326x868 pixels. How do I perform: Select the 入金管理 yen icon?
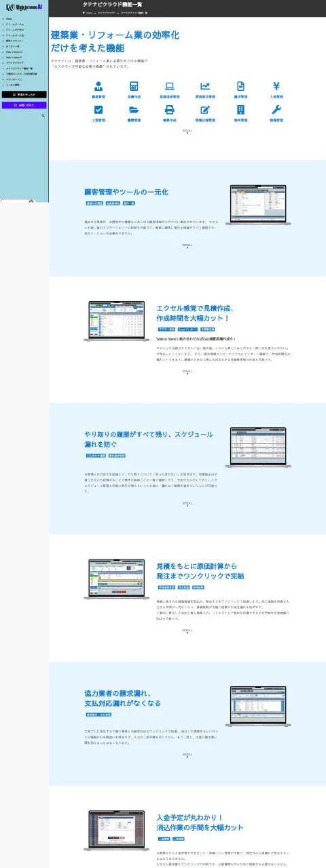coord(276,86)
